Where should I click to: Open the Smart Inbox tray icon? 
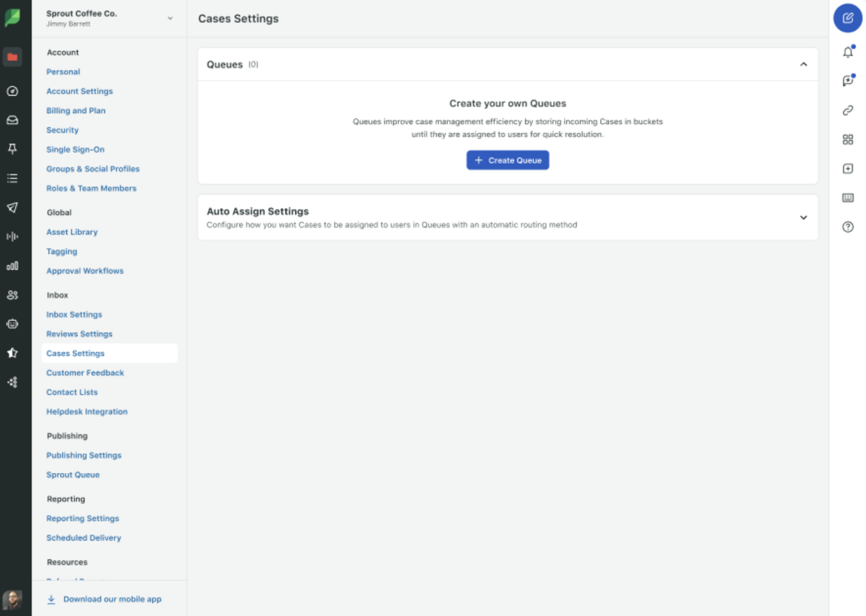coord(12,120)
